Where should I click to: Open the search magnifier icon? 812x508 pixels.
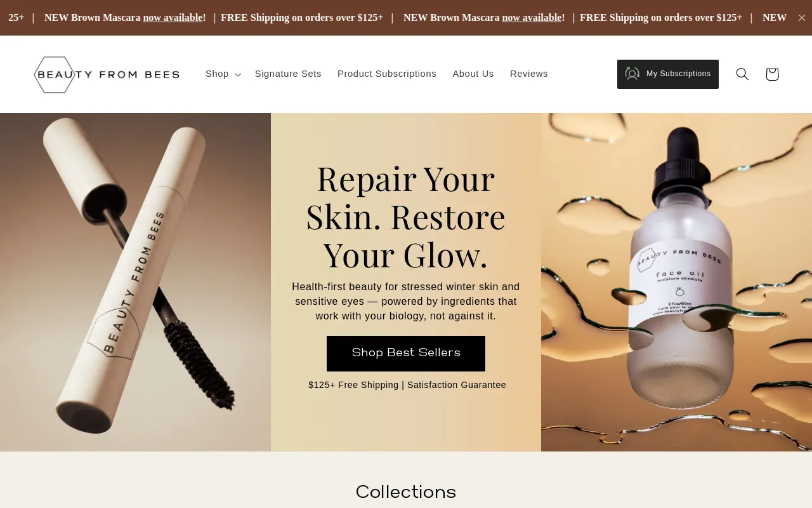[x=742, y=74]
